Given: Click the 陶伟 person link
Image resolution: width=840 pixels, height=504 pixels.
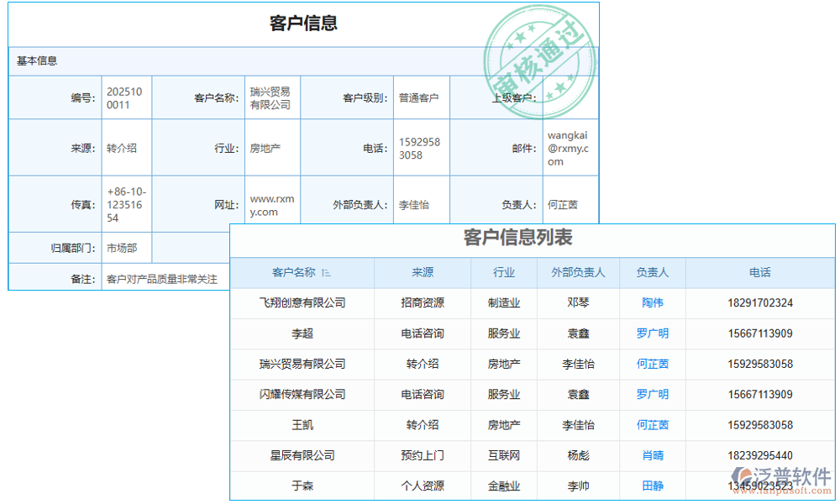Looking at the screenshot, I should [x=653, y=303].
